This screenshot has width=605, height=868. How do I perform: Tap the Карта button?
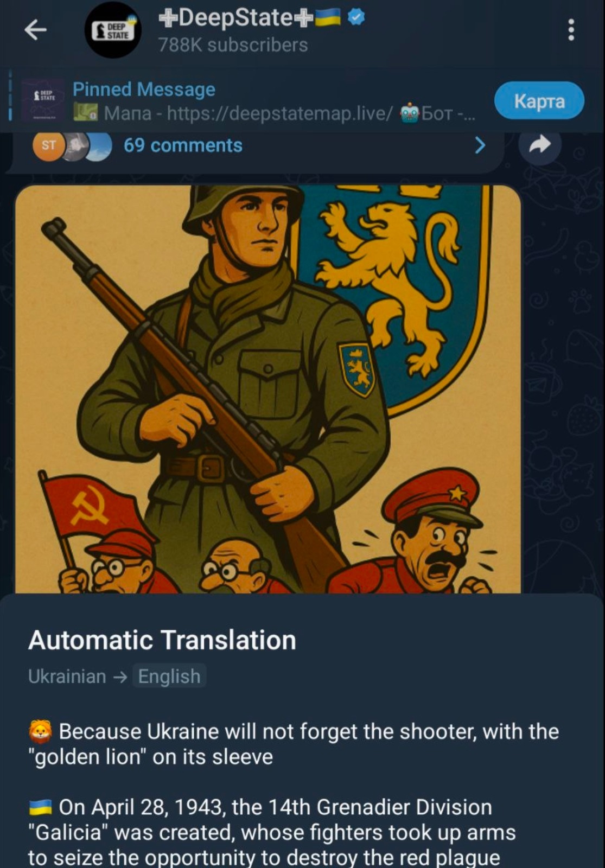pyautogui.click(x=539, y=101)
